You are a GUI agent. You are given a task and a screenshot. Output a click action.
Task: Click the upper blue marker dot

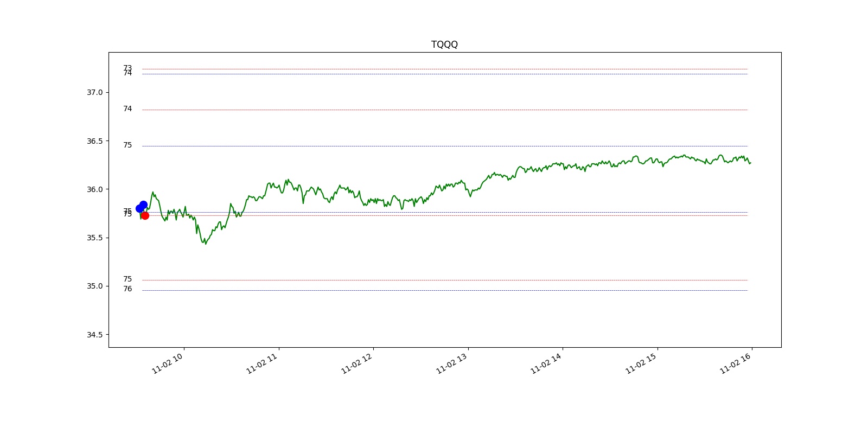(x=143, y=205)
